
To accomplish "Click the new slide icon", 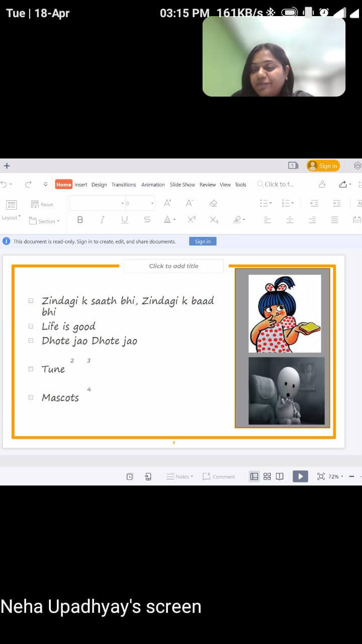I will (12, 205).
